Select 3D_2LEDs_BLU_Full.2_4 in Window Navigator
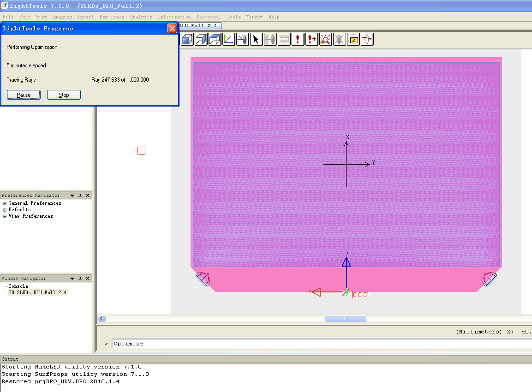The image size is (532, 392). click(x=38, y=292)
